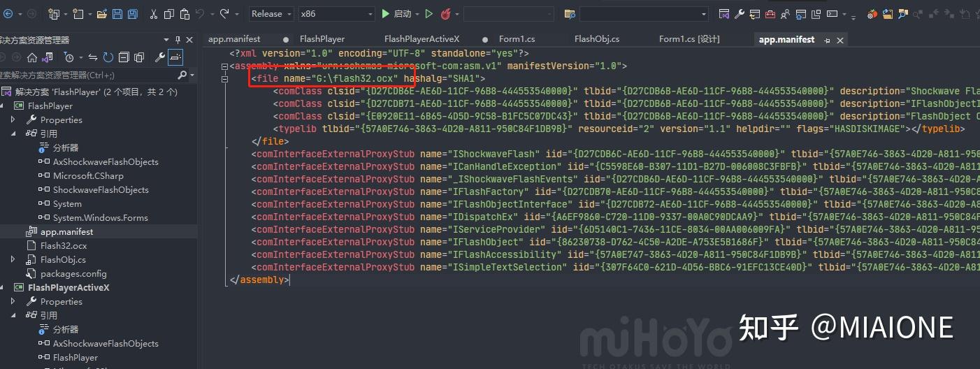Click the Team Explorer people icon
This screenshot has width=980, height=369.
(785, 14)
